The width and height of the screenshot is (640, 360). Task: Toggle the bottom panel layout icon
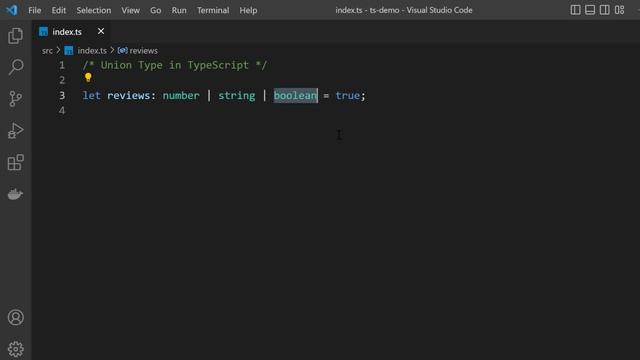[590, 10]
